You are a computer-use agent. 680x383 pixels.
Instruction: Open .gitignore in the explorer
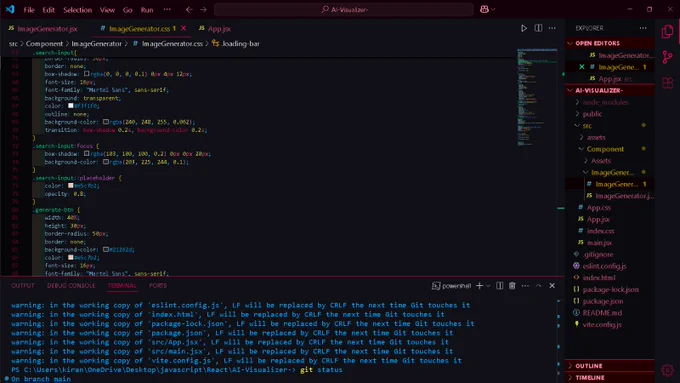[x=598, y=254]
